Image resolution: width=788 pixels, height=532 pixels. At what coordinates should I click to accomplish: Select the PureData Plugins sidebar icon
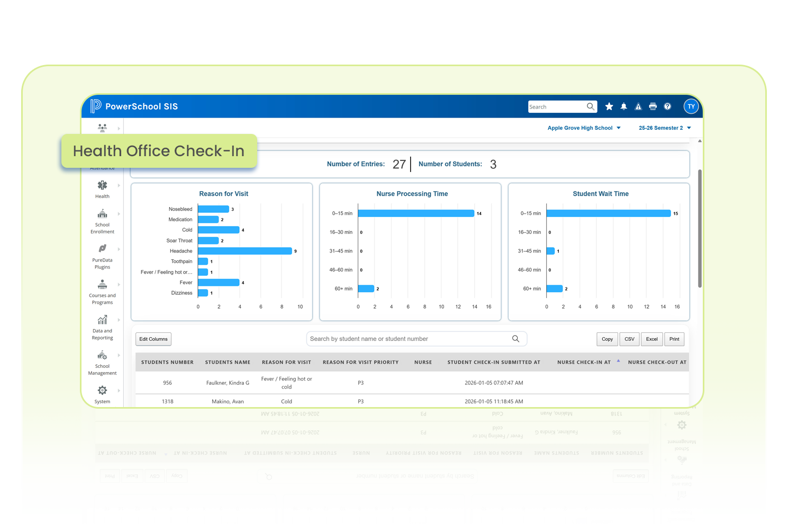[102, 249]
